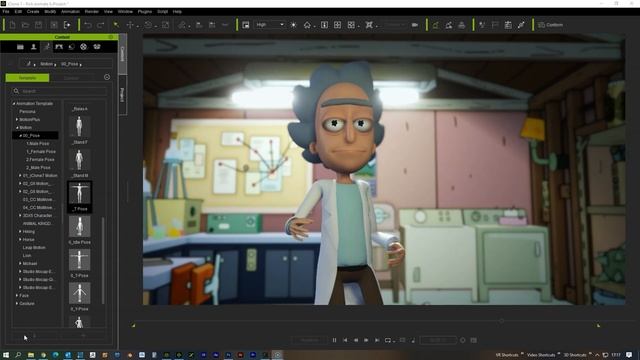Open the render quality High dropdown
Image resolution: width=640 pixels, height=360 pixels.
click(x=269, y=25)
